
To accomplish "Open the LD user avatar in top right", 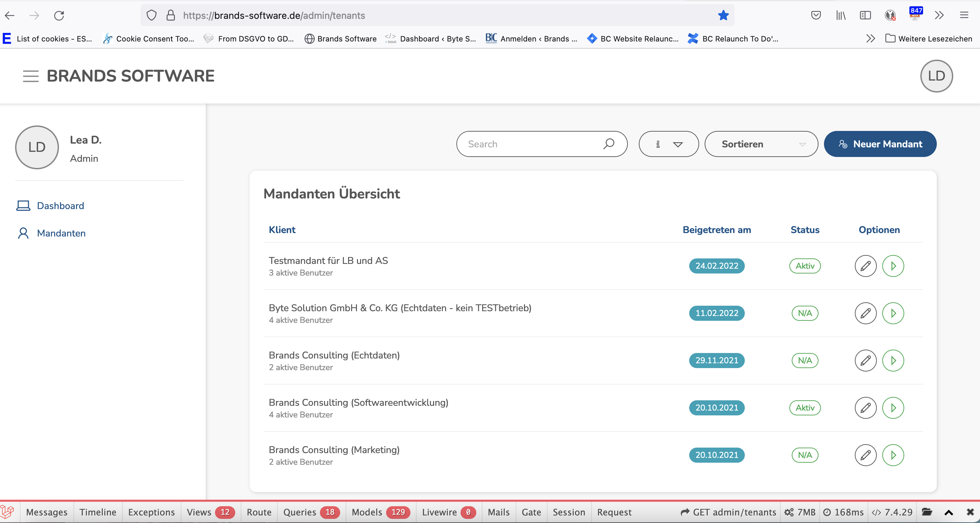I will click(936, 76).
